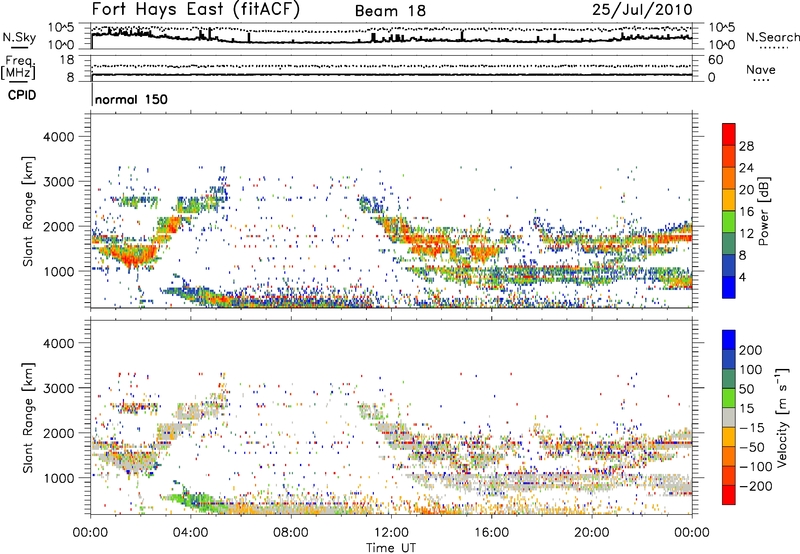Click the "Velocity [m s-1]" colorbar title

[782, 417]
